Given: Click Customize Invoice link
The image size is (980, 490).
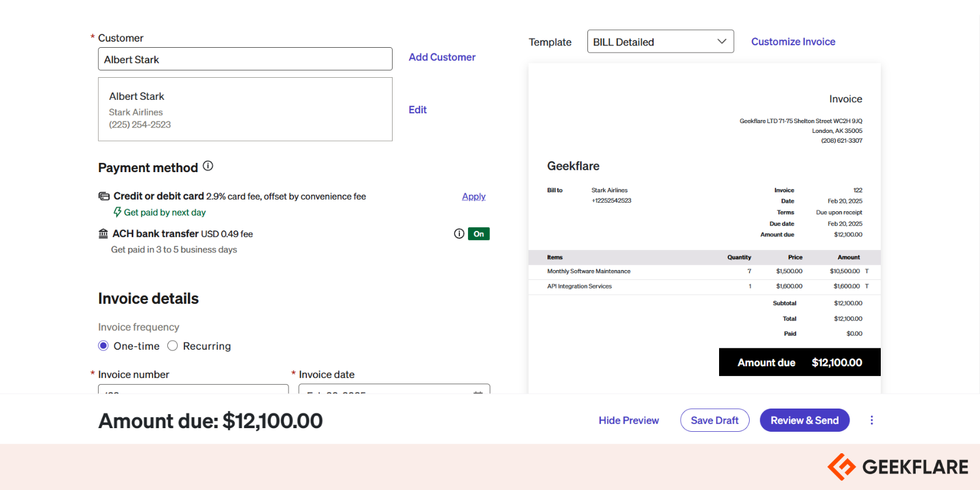Looking at the screenshot, I should click(793, 42).
